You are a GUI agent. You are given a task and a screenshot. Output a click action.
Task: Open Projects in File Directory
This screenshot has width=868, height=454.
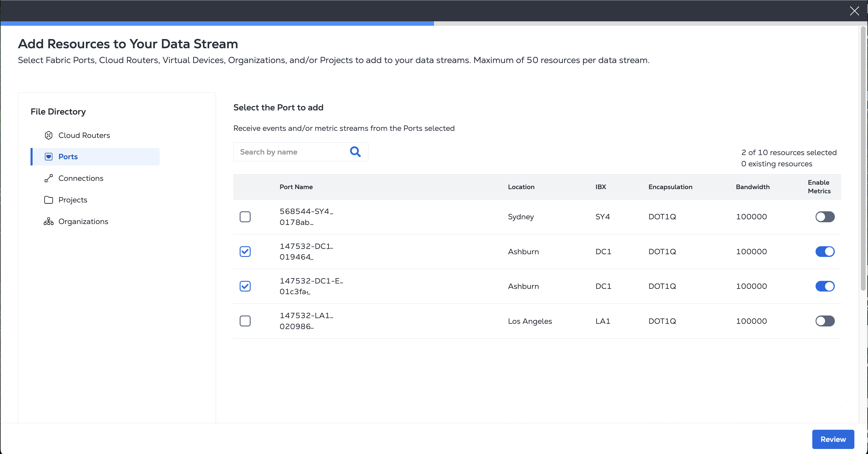73,200
